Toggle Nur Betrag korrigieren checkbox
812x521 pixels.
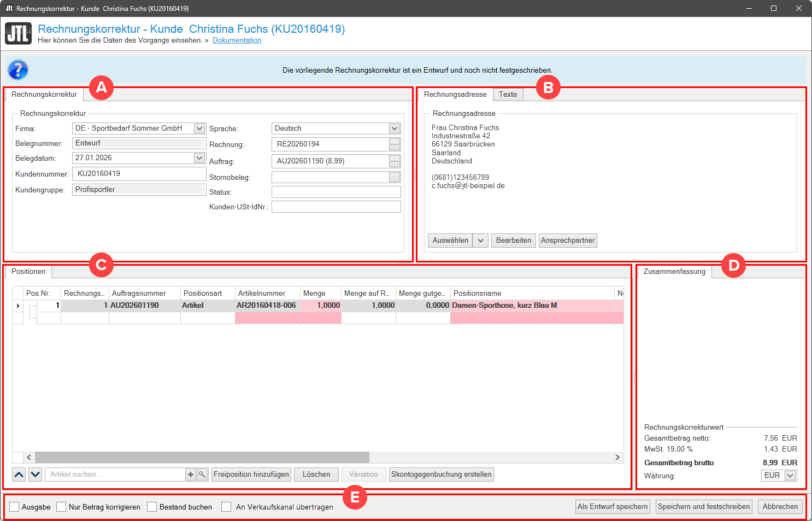coord(61,507)
